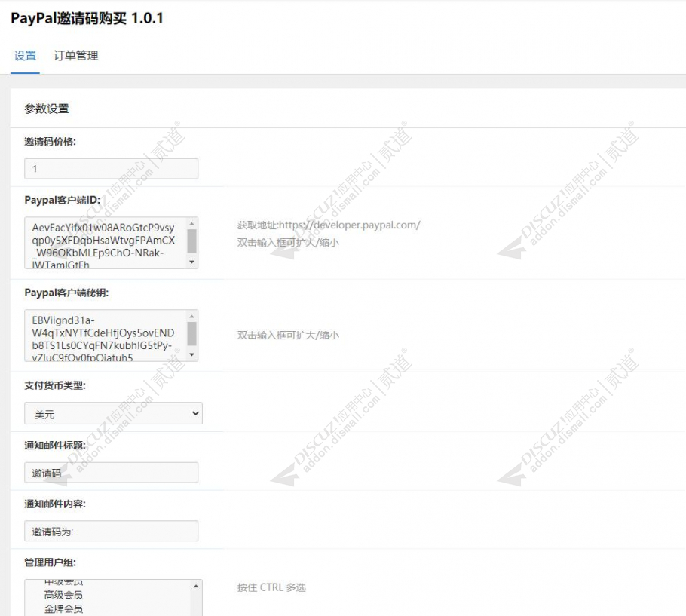This screenshot has width=686, height=616.
Task: Click the 支付货币类型: field label
Action: [55, 385]
